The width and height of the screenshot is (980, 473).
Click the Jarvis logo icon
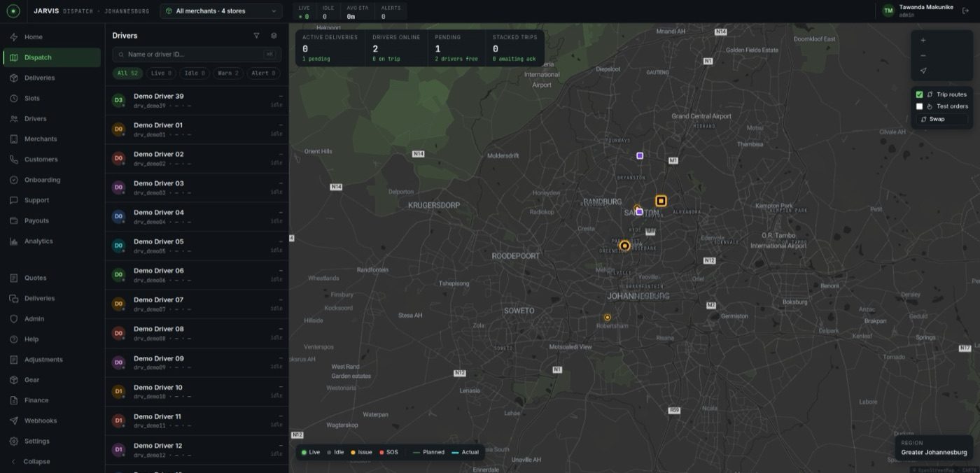[13, 11]
